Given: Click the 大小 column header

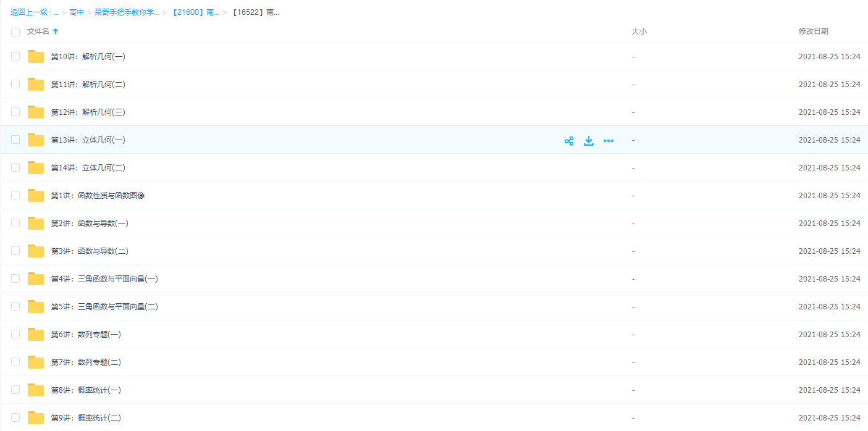Looking at the screenshot, I should (639, 31).
